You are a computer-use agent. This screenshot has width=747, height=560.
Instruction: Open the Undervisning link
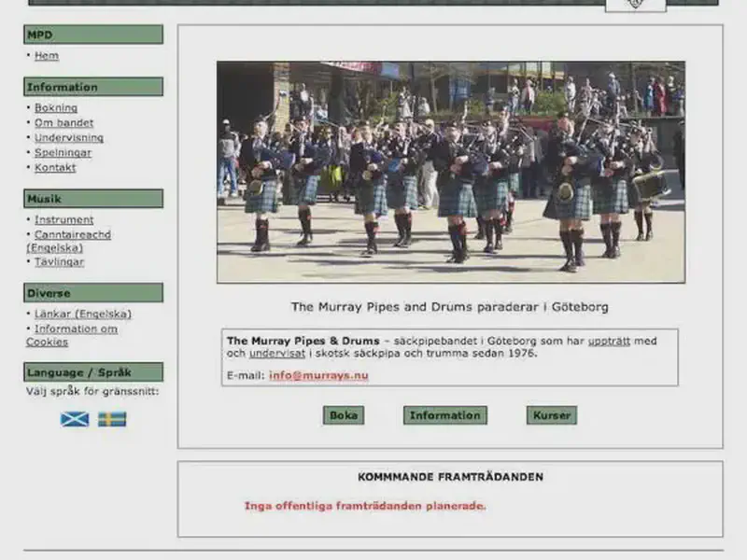click(68, 137)
